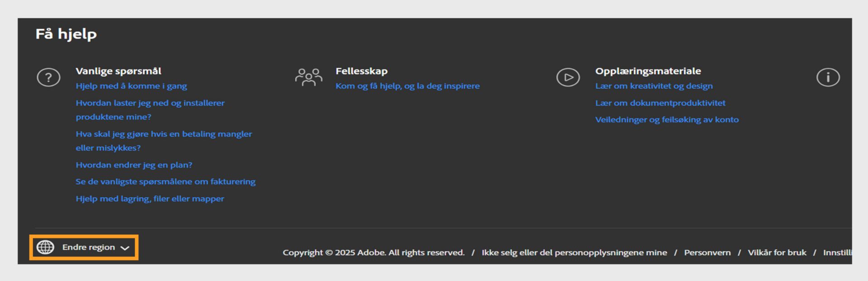Image resolution: width=868 pixels, height=281 pixels.
Task: Click the globe icon for region
Action: pos(45,247)
